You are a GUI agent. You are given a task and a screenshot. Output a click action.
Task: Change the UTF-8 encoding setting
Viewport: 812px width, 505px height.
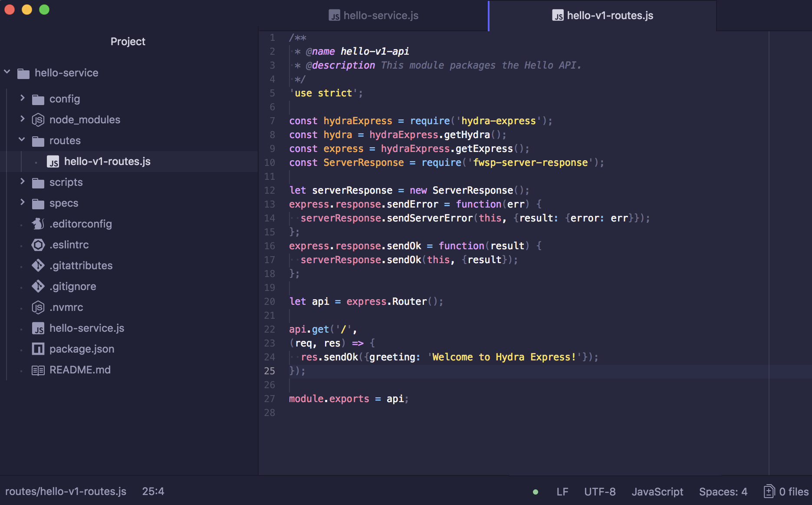(x=600, y=492)
